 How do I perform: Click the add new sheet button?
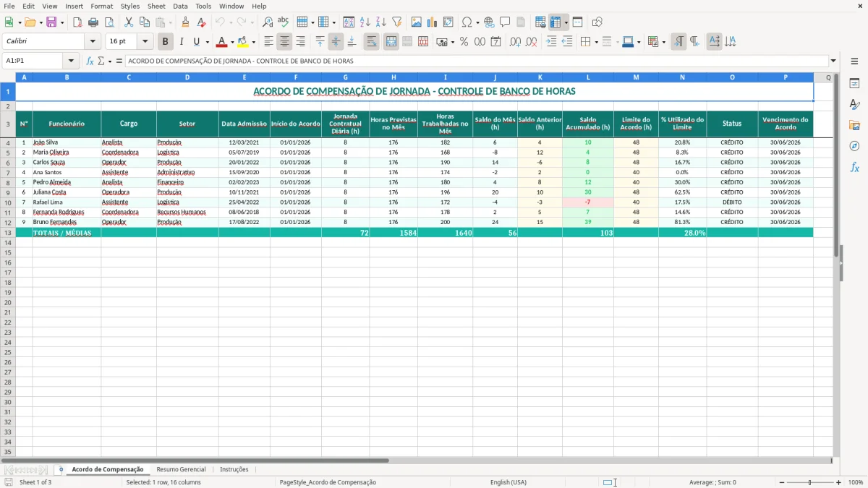point(61,469)
